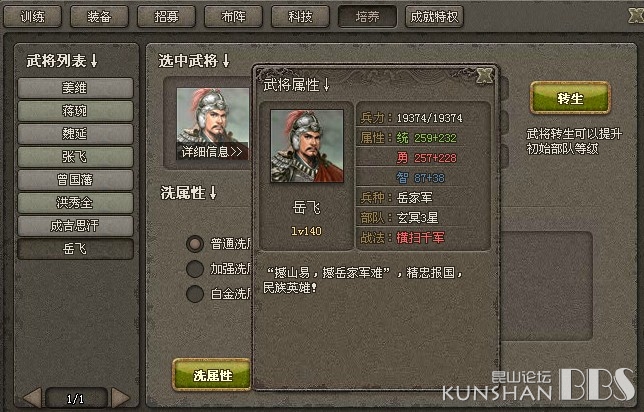
Task: Go to previous page of general list
Action: pos(32,398)
